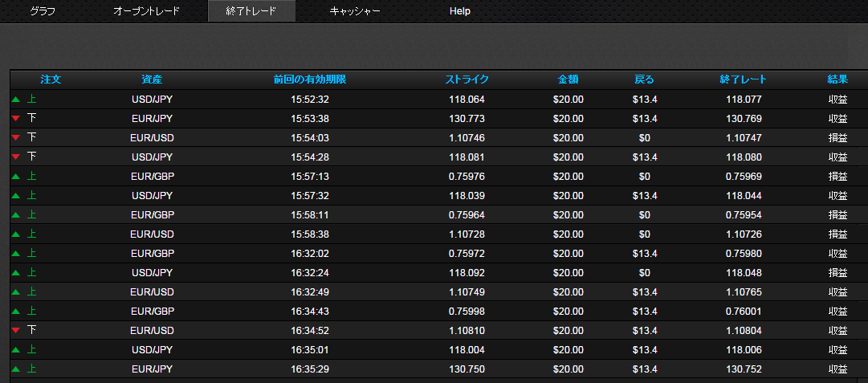
Task: Switch to オープントレード tab
Action: coord(147,11)
